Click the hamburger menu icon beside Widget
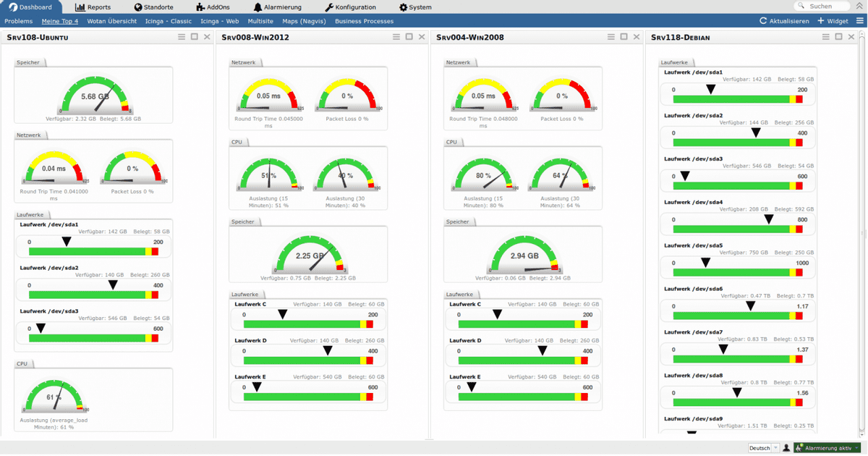The width and height of the screenshot is (868, 456). (859, 21)
